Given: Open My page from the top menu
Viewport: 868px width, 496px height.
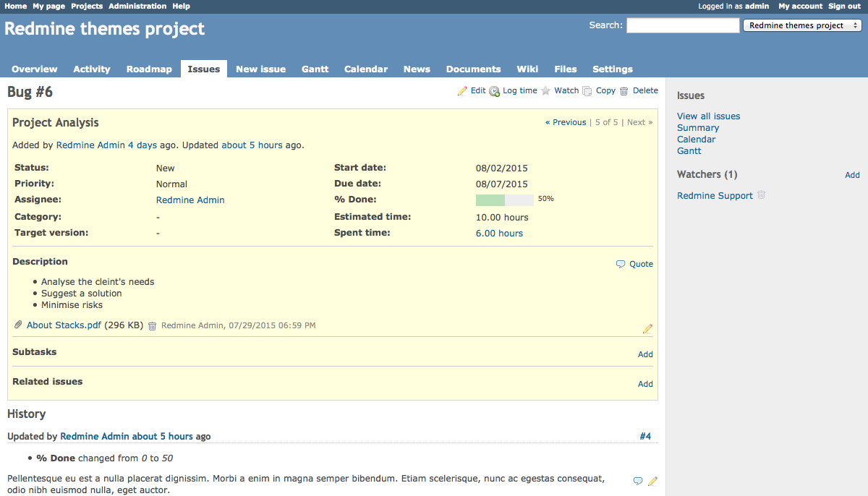Looking at the screenshot, I should tap(48, 6).
